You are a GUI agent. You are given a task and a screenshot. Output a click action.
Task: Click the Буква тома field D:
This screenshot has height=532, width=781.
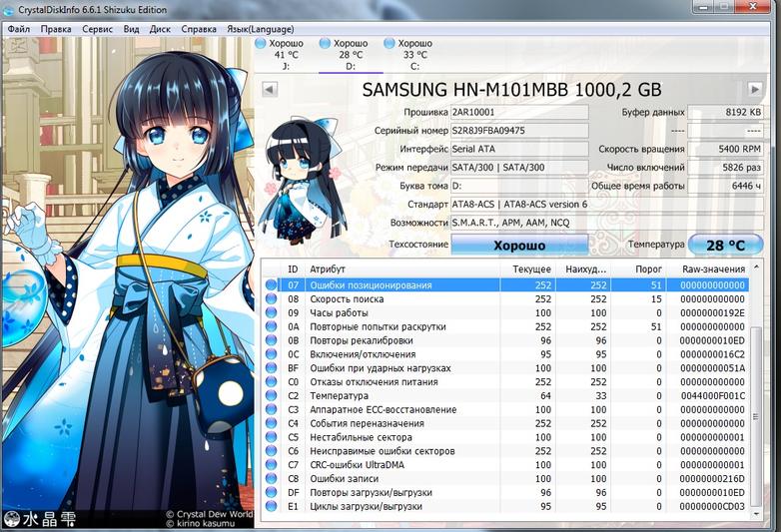click(x=519, y=186)
